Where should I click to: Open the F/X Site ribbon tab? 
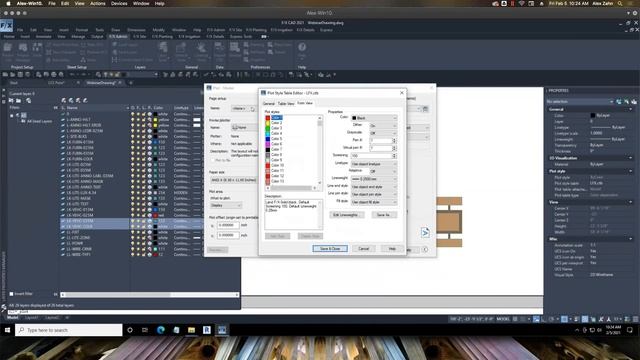tap(139, 36)
